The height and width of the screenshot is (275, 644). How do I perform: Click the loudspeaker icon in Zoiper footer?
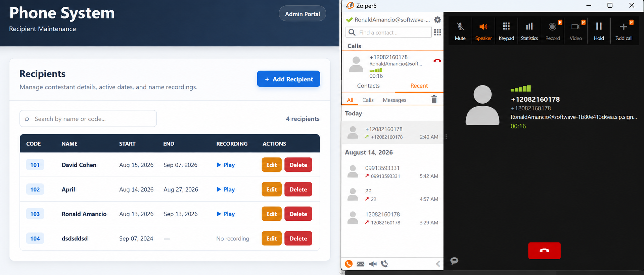(x=373, y=264)
